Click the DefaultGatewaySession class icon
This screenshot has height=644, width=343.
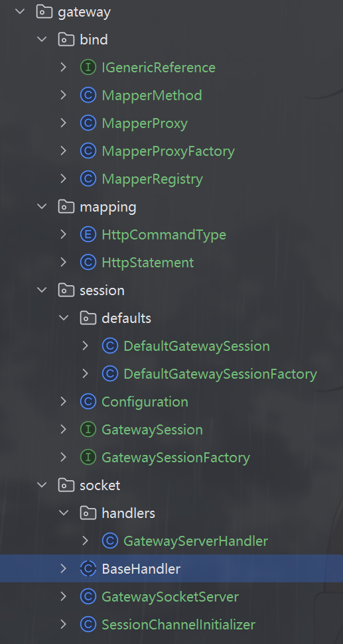(109, 346)
